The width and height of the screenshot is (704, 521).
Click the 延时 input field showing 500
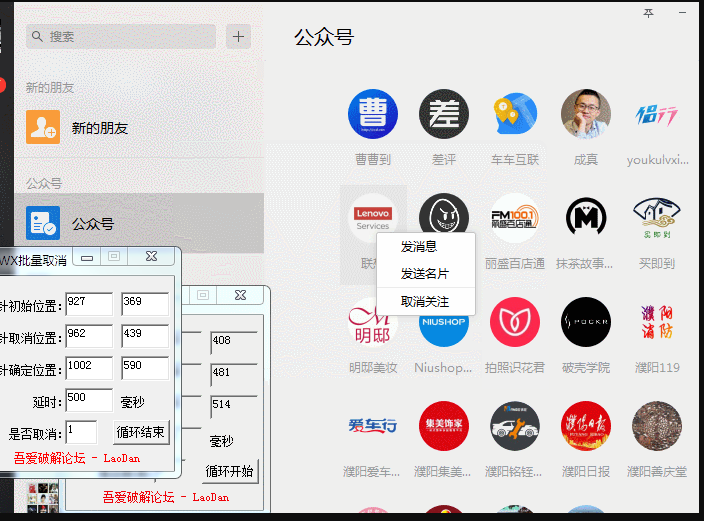pyautogui.click(x=88, y=400)
